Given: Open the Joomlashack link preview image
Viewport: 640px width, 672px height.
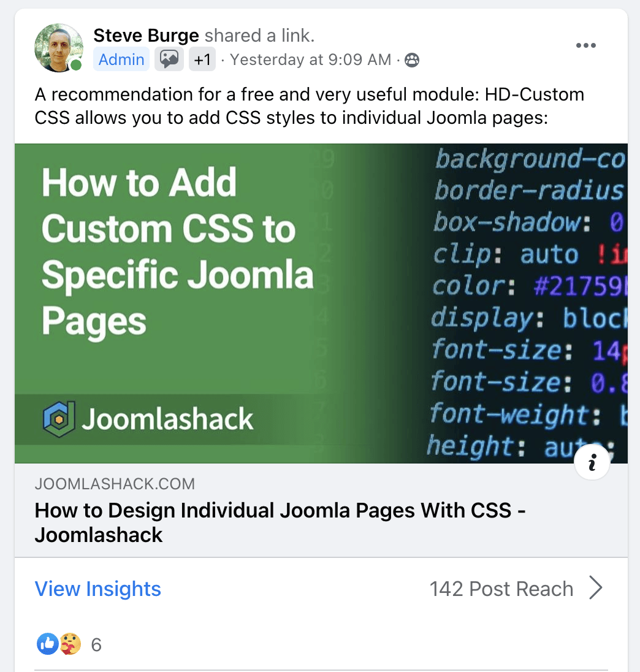Looking at the screenshot, I should (x=321, y=304).
